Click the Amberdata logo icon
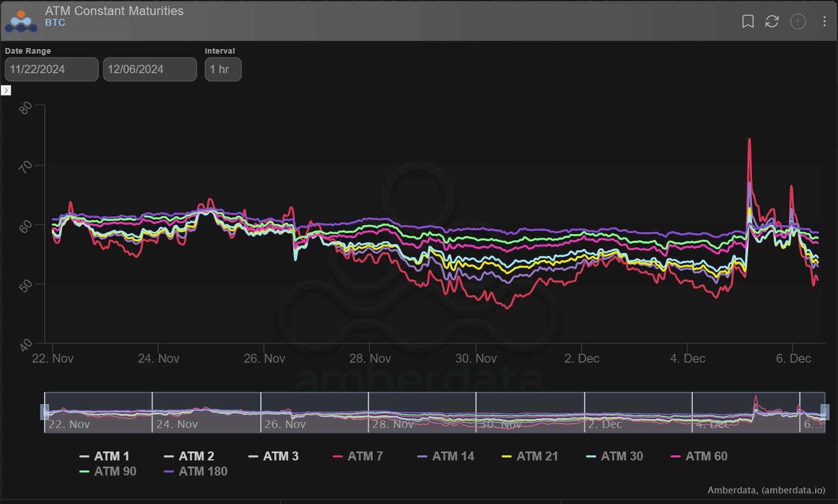Image resolution: width=838 pixels, height=504 pixels. coord(21,21)
